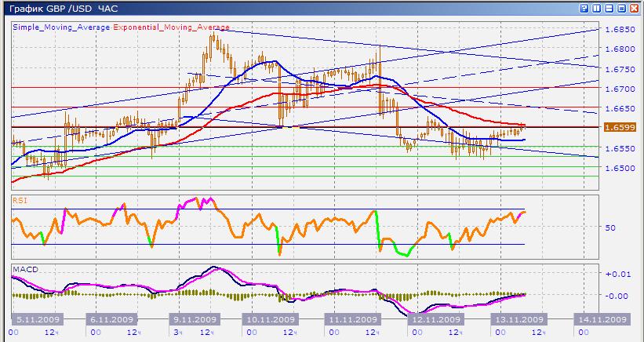The height and width of the screenshot is (342, 644).
Task: Select the 5.11.2009 date marker
Action: [38, 319]
